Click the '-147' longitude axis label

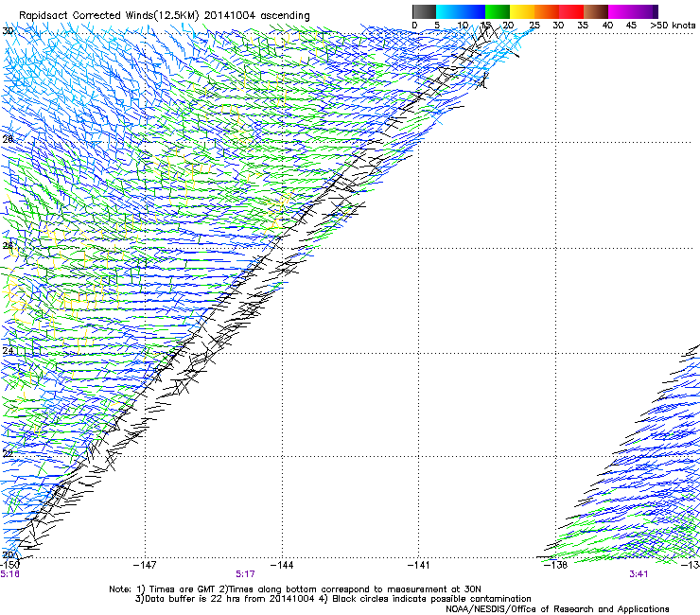tap(145, 565)
